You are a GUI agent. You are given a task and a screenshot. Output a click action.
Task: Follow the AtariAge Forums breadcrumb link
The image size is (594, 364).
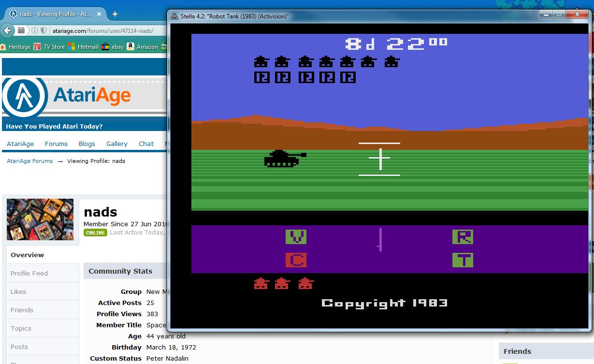pos(29,161)
